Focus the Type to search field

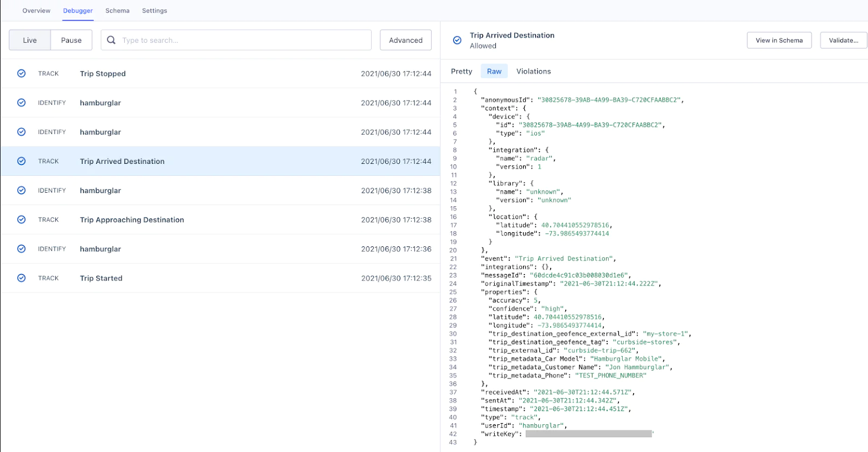pos(244,40)
